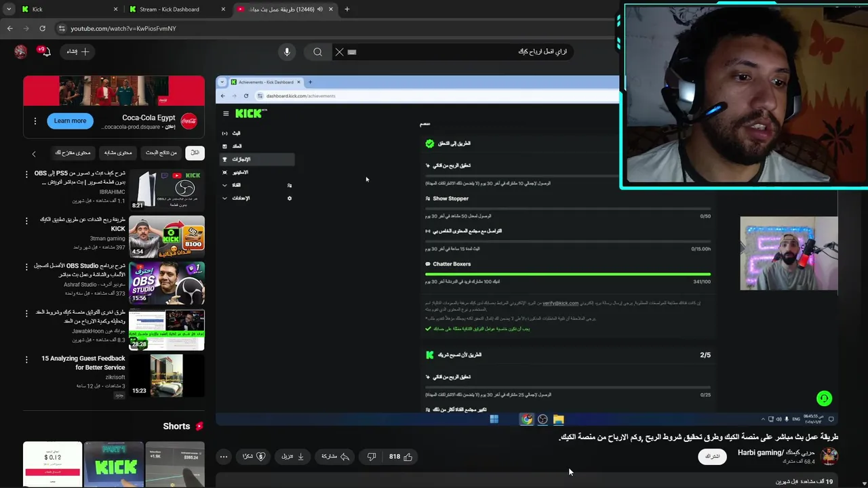Open 3tman gaming Kick video thumbnail
Viewport: 868px width, 488px height.
tap(167, 236)
